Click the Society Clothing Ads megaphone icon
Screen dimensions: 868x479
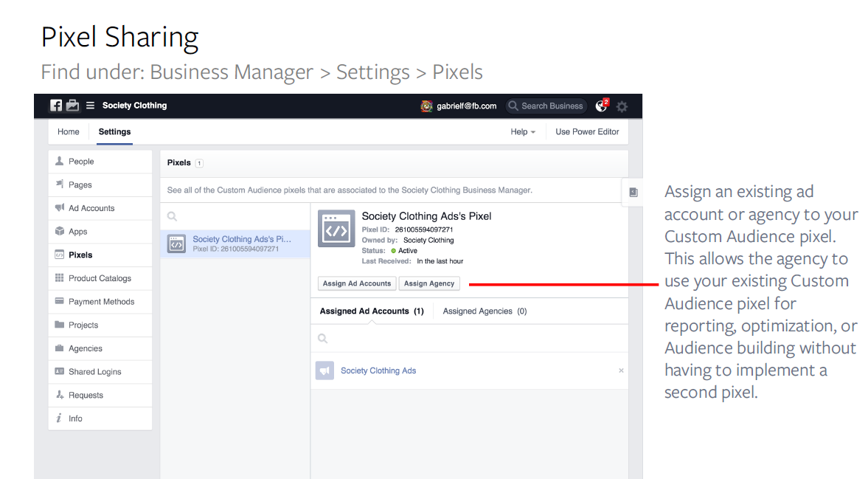click(325, 371)
